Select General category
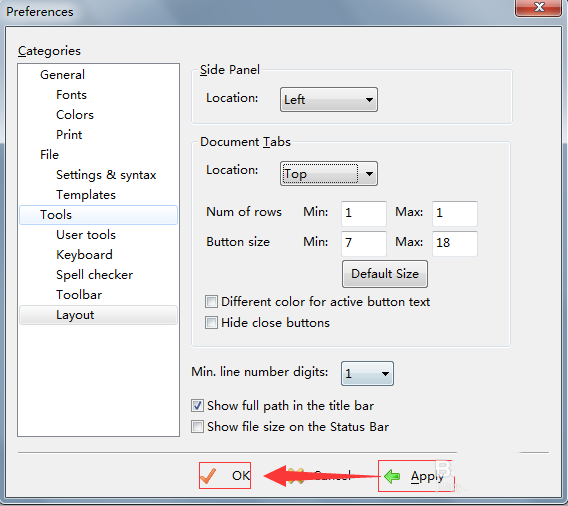 coord(62,75)
